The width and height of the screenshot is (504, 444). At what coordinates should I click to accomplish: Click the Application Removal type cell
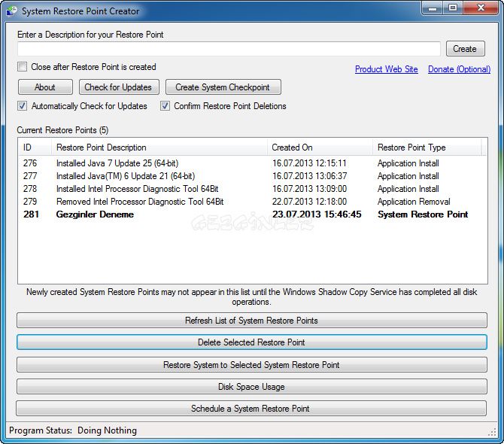tap(414, 202)
